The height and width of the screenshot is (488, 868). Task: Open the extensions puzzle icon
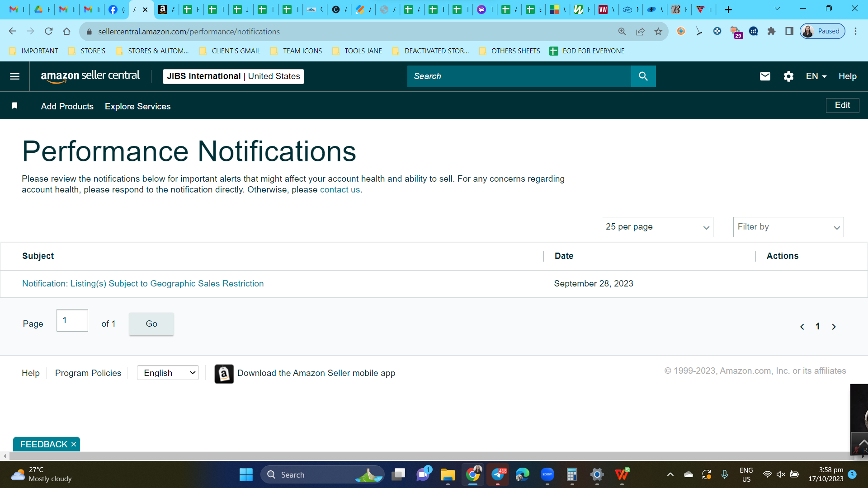(x=771, y=31)
